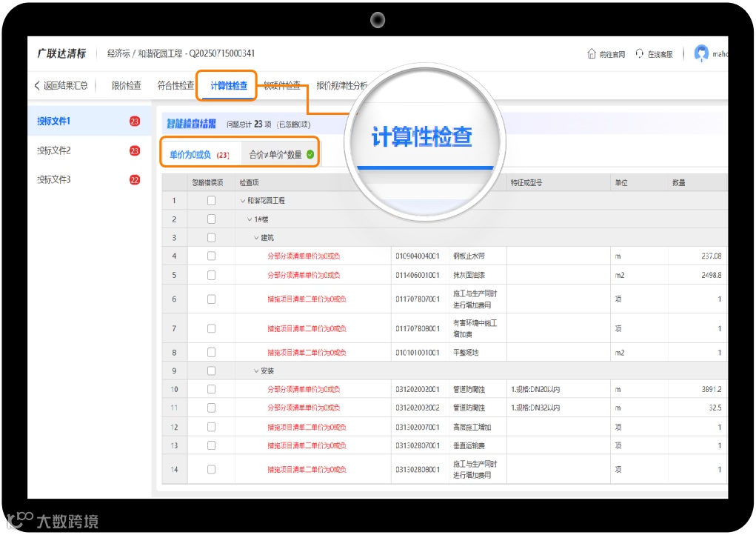
Task: Tick ignore checkbox for row 1 和谐花园工程
Action: 211,200
